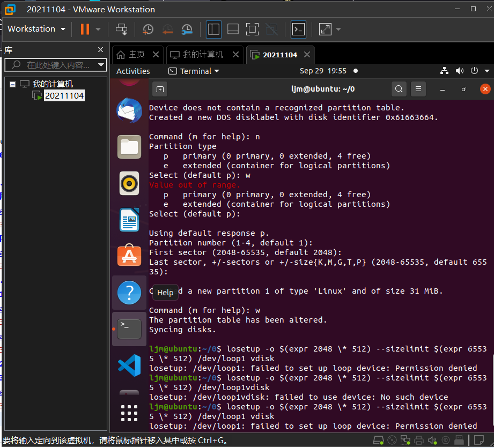Click the message log note icon
This screenshot has width=494, height=448.
[479, 440]
